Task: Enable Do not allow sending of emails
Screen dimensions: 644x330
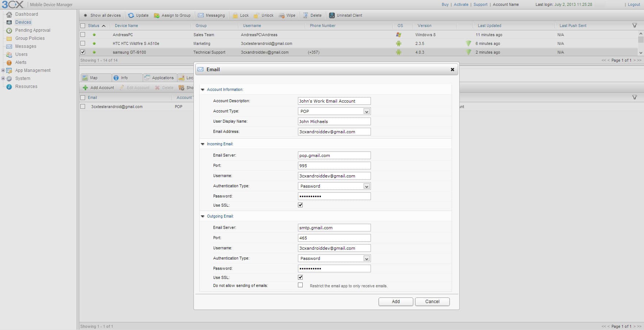Action: tap(300, 285)
